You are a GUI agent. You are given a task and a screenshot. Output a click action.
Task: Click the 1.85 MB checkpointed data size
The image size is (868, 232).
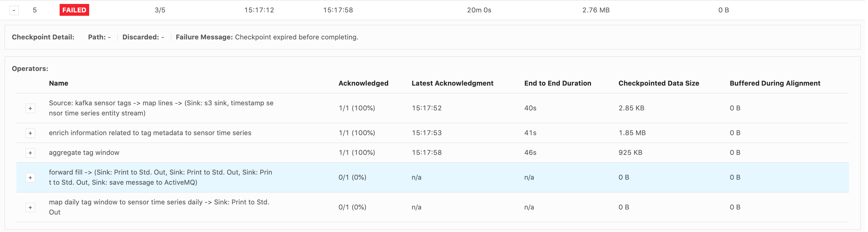point(632,133)
